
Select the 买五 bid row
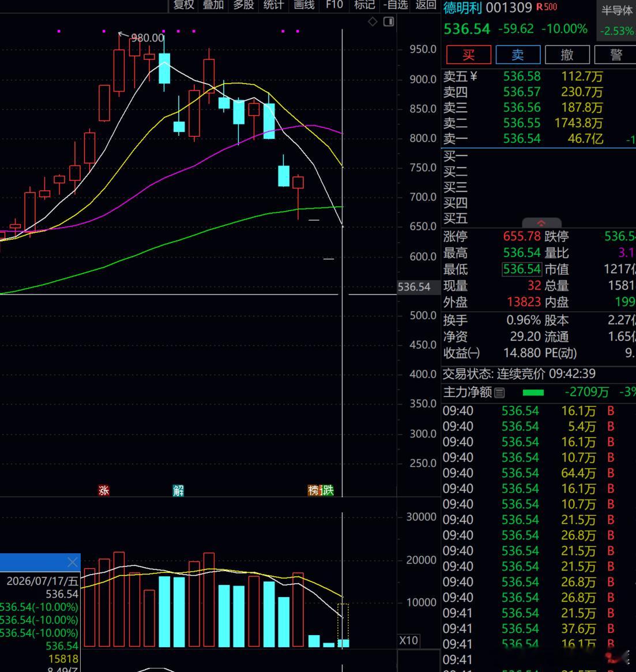[538, 218]
